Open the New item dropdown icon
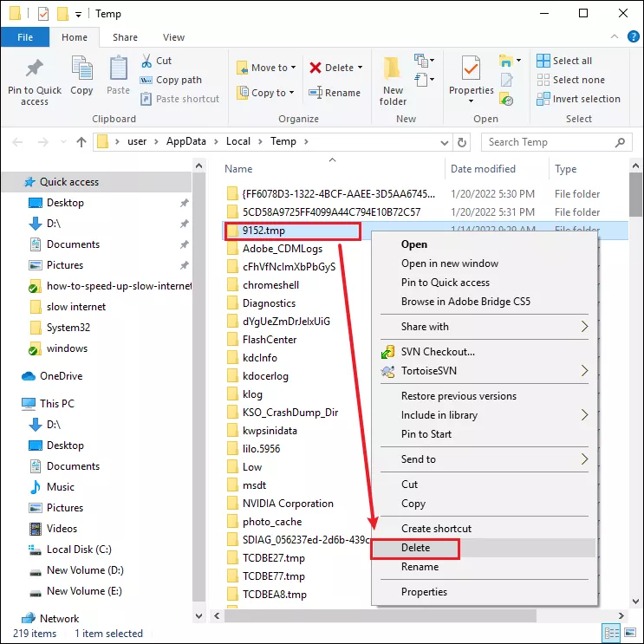This screenshot has width=644, height=644. [424, 61]
